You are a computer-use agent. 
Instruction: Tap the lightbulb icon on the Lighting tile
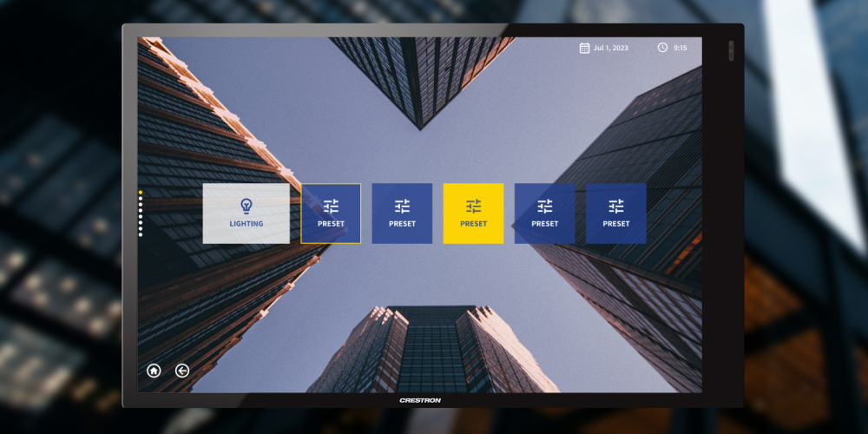point(247,206)
